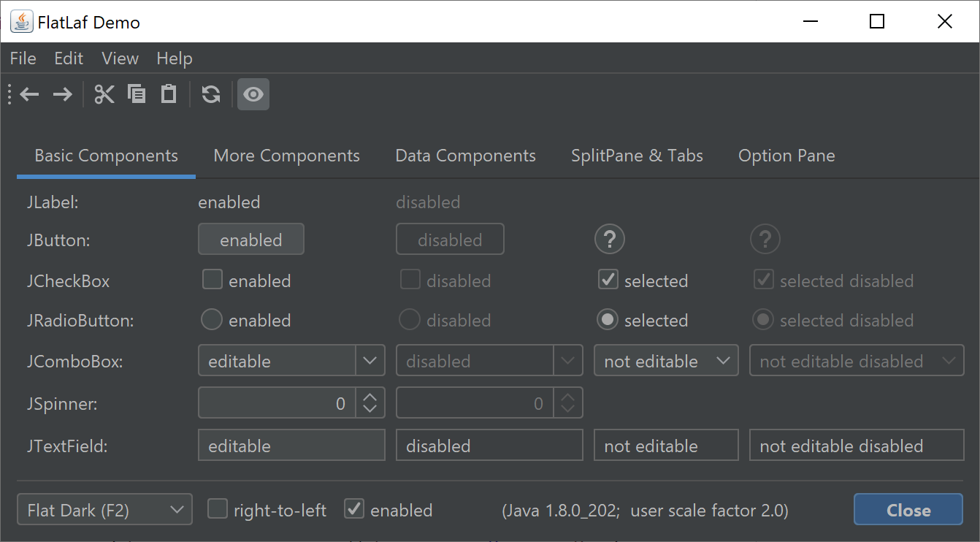Open the Flat Dark (F2) theme dropdown
This screenshot has width=980, height=542.
[104, 510]
